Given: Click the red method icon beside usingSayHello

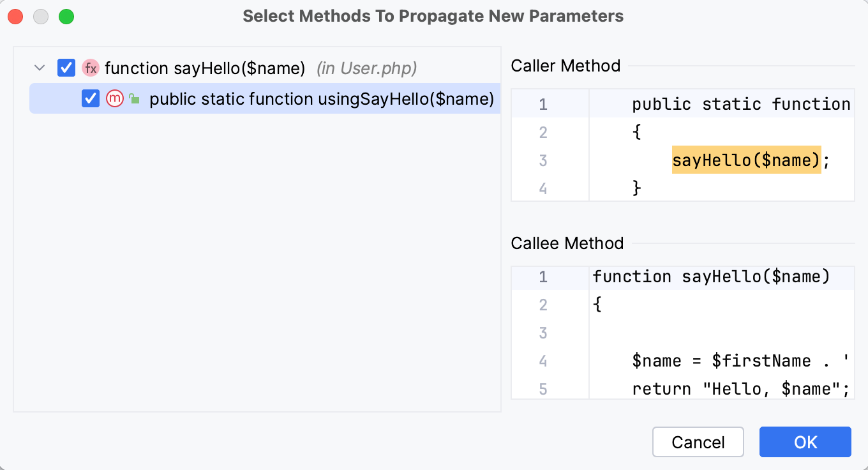Looking at the screenshot, I should point(115,98).
